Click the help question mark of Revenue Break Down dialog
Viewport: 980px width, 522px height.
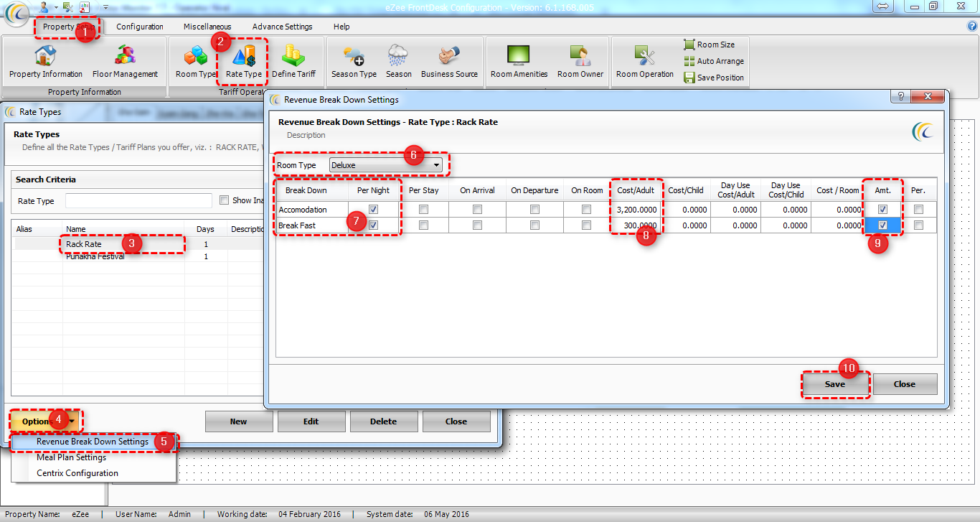[901, 97]
